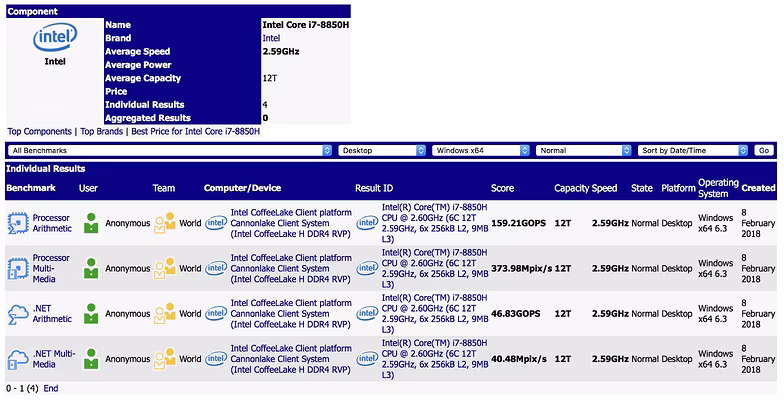Screen dimensions: 784x400
Task: Open the Desktop platform dropdown
Action: click(x=382, y=150)
